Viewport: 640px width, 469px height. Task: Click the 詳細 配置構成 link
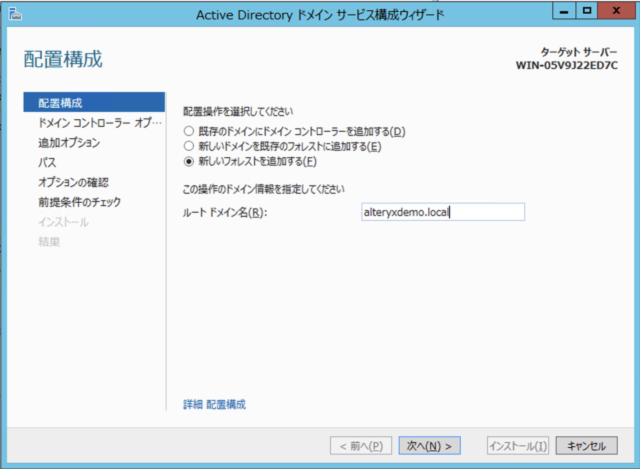pyautogui.click(x=214, y=405)
